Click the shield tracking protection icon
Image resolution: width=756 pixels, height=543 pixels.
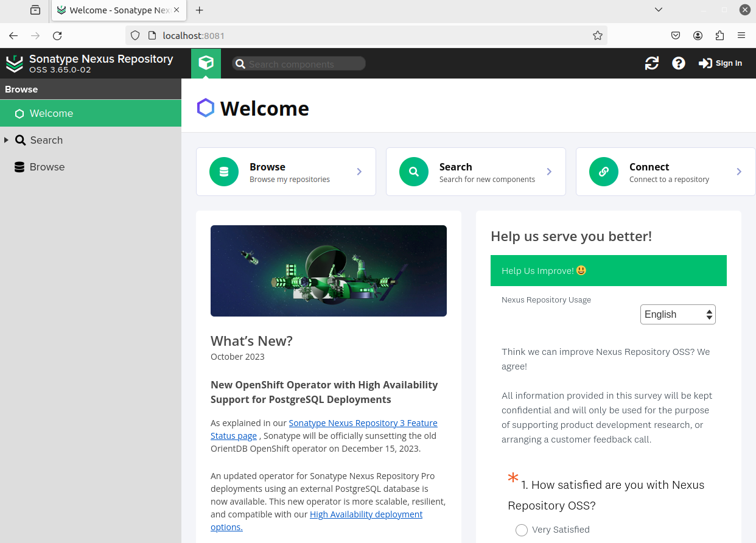(135, 35)
